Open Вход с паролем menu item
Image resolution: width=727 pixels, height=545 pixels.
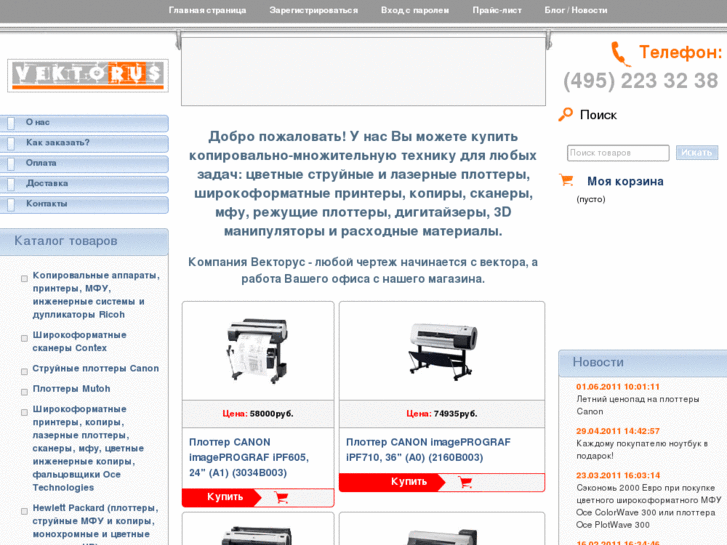click(415, 10)
